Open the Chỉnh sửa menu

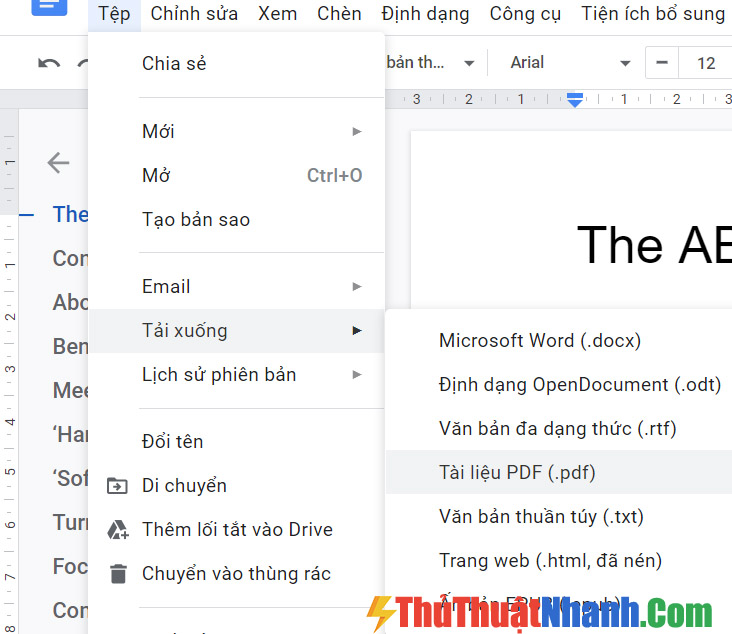194,14
